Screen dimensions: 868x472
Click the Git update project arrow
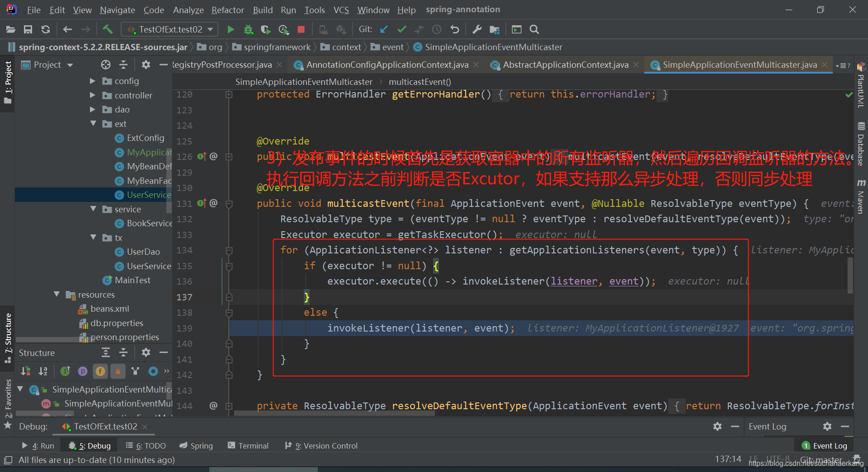tap(384, 29)
